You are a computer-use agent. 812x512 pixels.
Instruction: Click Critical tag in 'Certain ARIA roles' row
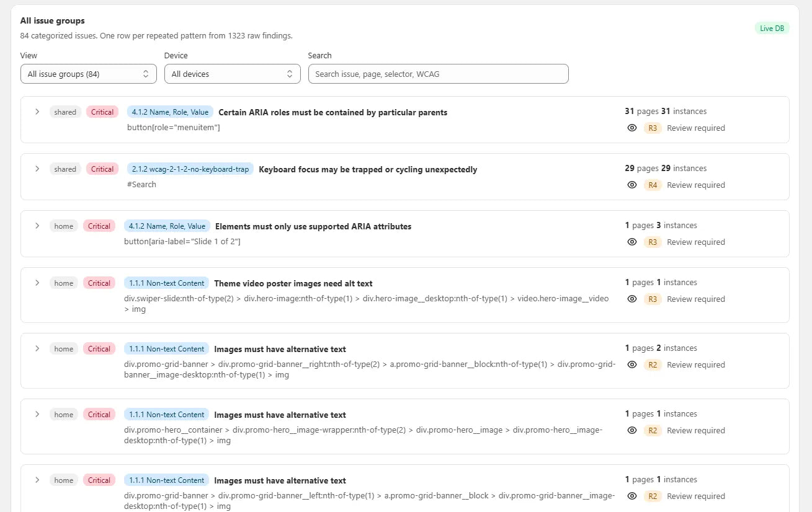pyautogui.click(x=102, y=112)
